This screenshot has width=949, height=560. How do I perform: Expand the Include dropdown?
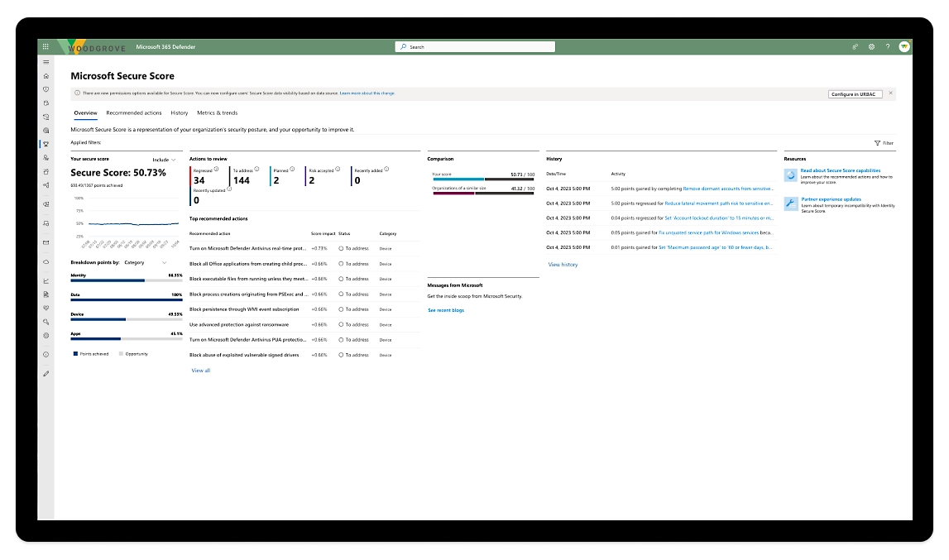(164, 160)
